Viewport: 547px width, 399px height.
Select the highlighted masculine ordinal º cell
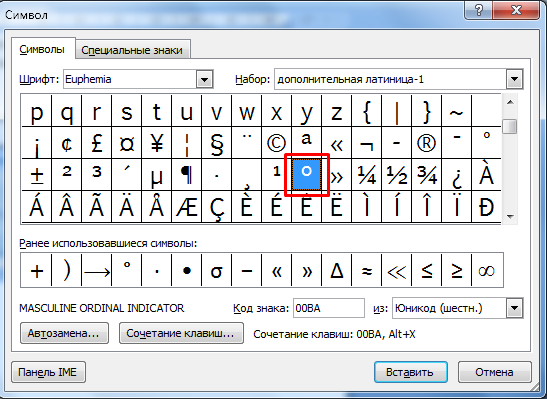click(306, 175)
